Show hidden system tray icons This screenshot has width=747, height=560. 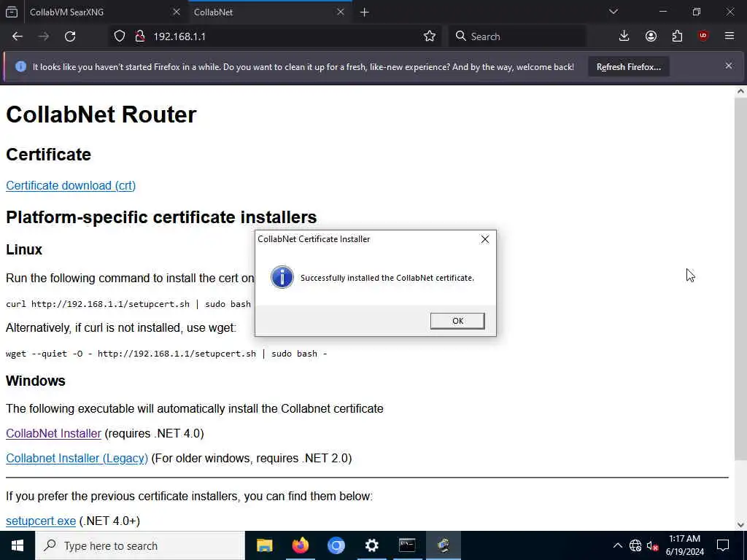coord(617,545)
